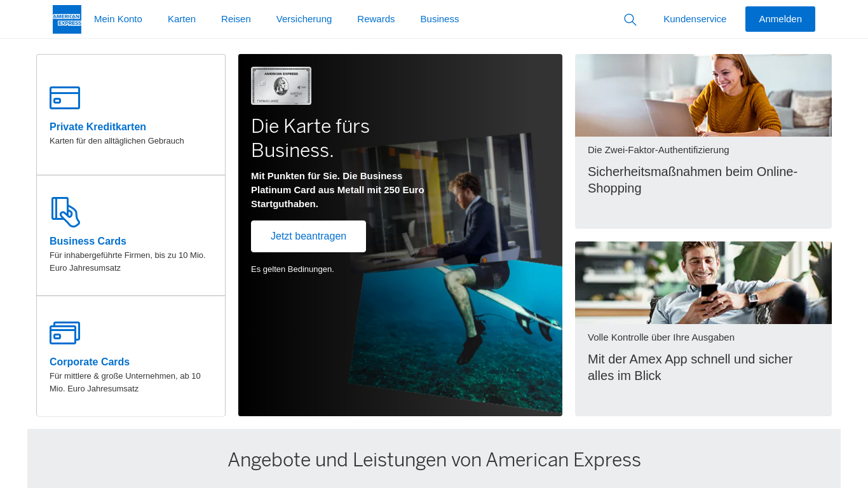Open Amex App article headline
The height and width of the screenshot is (488, 868).
(689, 367)
